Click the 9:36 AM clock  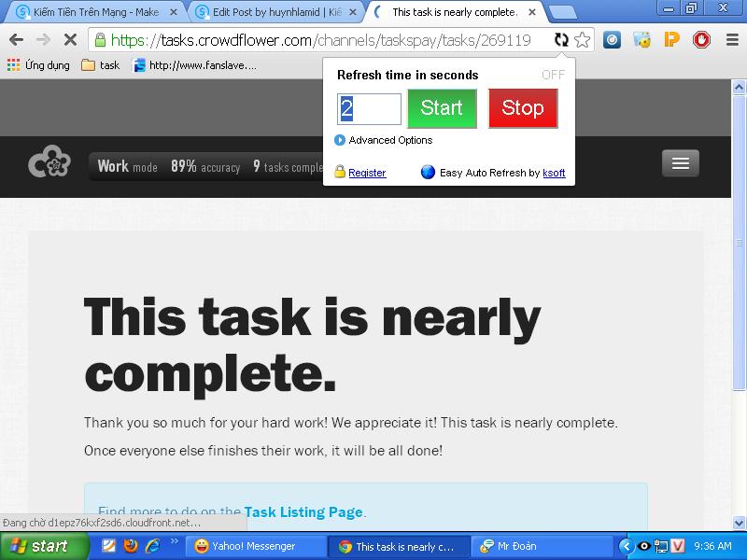click(712, 546)
